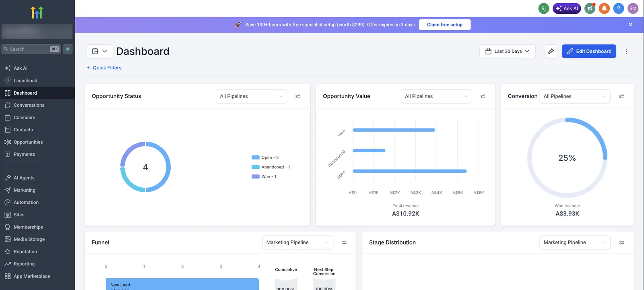The image size is (644, 290).
Task: Dismiss the promo banner with X
Action: pyautogui.click(x=630, y=25)
